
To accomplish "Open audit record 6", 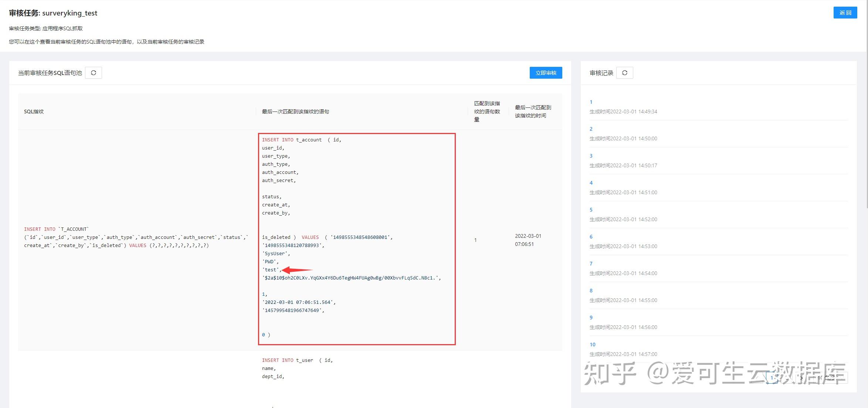I will [591, 236].
